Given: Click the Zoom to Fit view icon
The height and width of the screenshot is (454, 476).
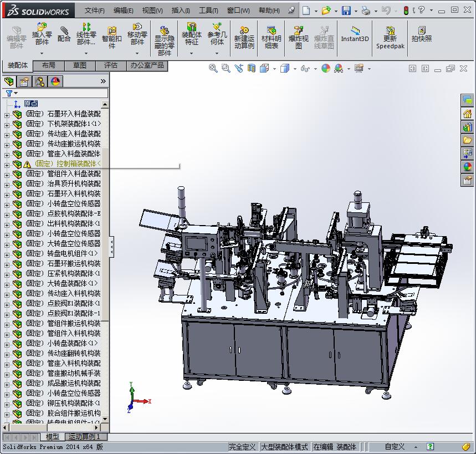Looking at the screenshot, I should [x=213, y=68].
